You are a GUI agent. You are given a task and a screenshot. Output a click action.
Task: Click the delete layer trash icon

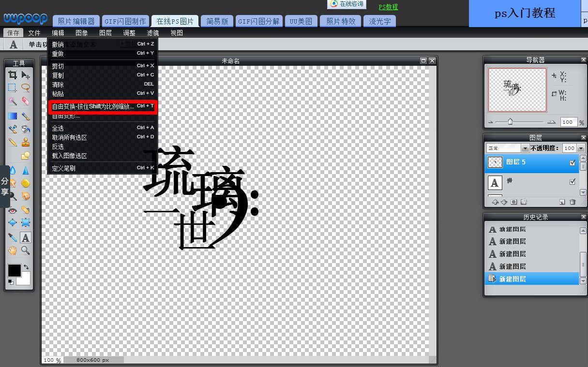(573, 202)
